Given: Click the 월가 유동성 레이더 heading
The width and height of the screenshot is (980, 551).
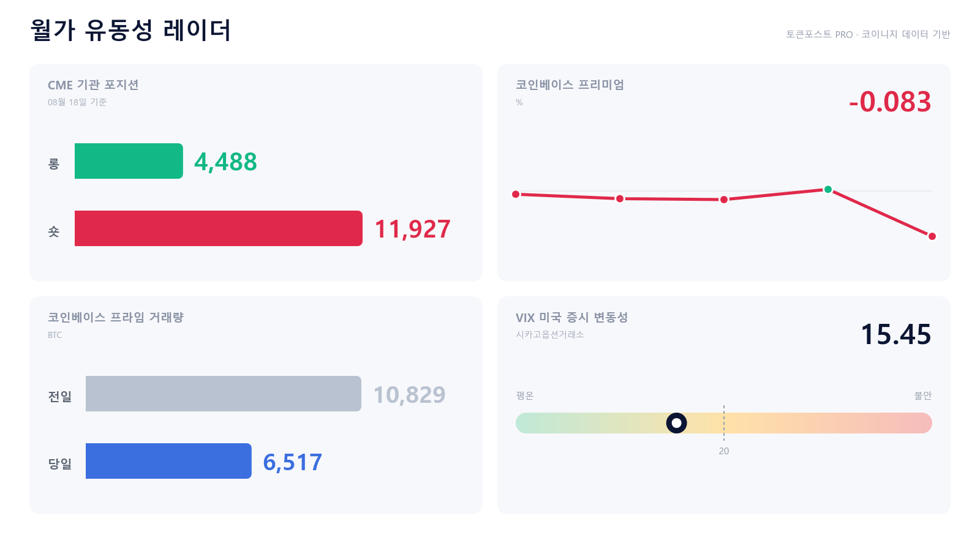Looking at the screenshot, I should (x=130, y=30).
